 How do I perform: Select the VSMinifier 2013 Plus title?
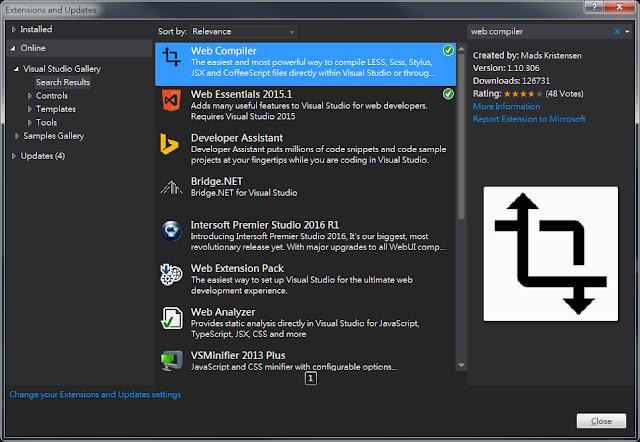tap(238, 355)
